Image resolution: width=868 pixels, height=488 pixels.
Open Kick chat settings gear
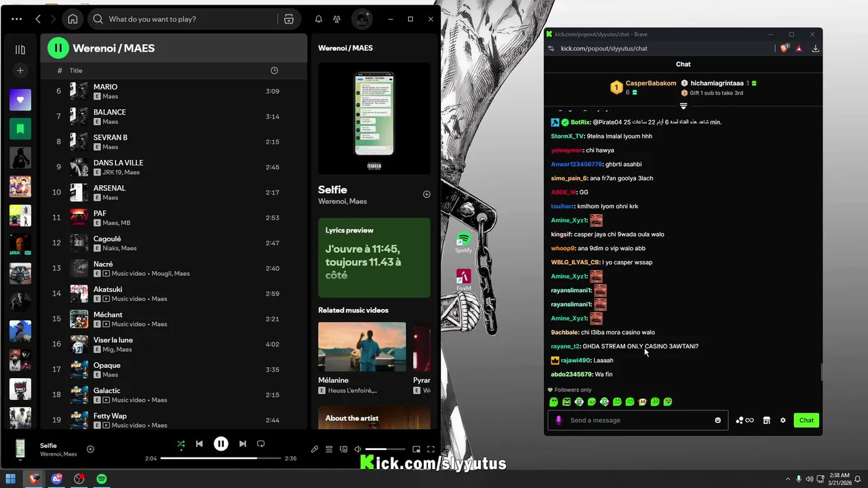tap(783, 420)
